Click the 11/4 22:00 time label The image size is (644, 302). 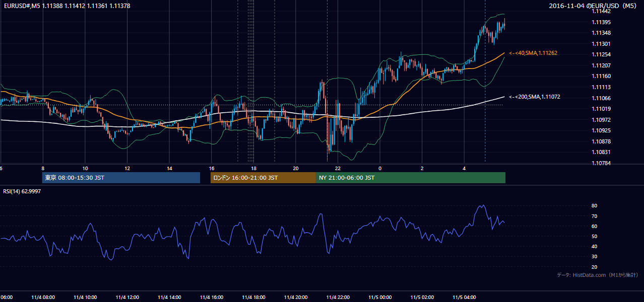pyautogui.click(x=338, y=297)
